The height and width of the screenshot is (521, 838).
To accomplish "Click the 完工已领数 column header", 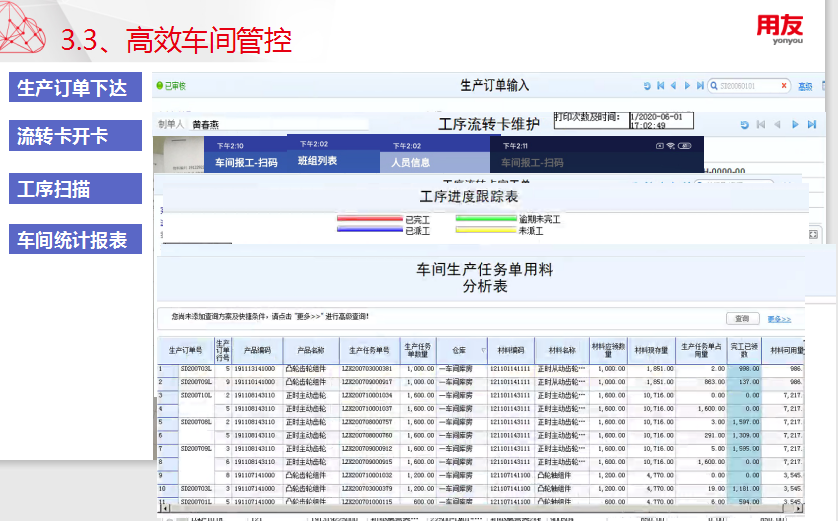I will pos(744,351).
